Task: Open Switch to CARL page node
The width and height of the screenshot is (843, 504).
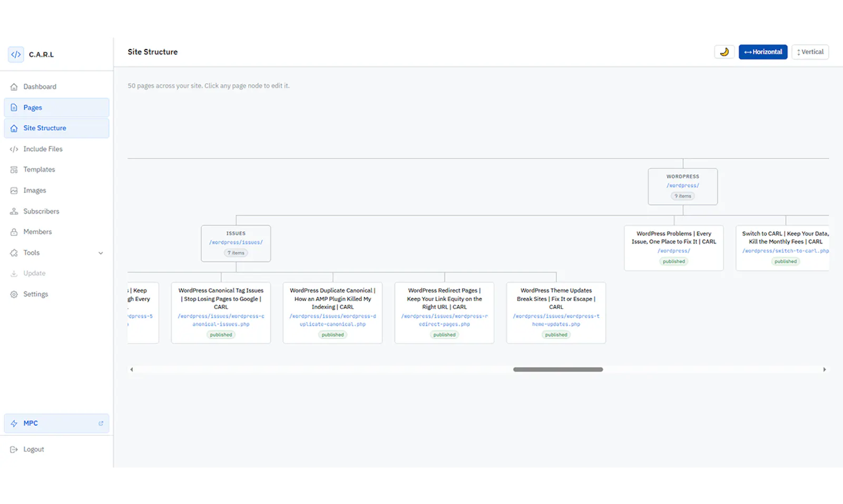Action: coord(782,248)
